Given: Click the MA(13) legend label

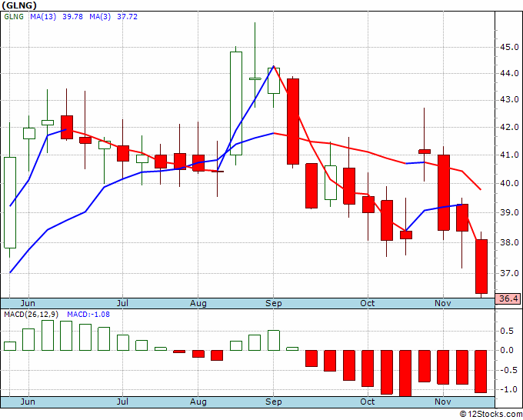Looking at the screenshot, I should pos(43,17).
